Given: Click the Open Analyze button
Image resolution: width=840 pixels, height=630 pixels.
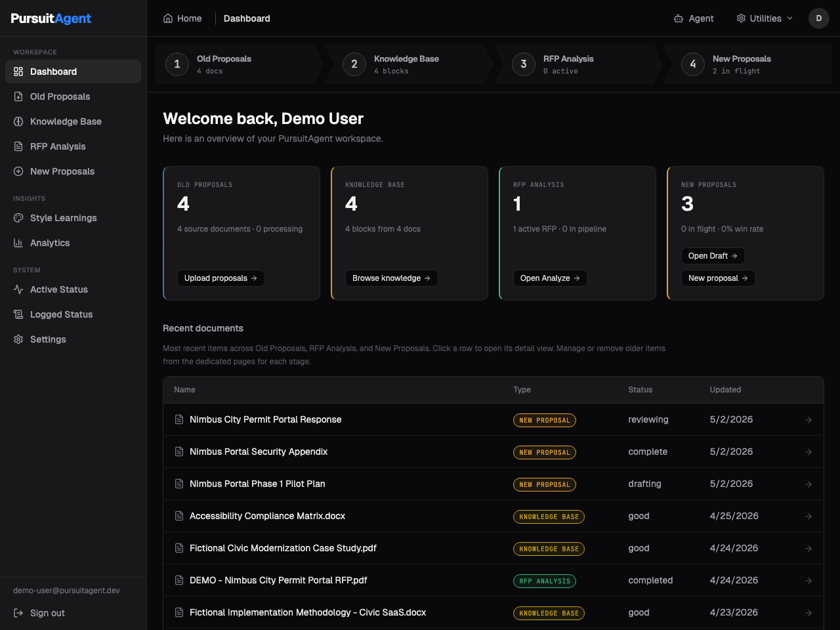Looking at the screenshot, I should [x=550, y=278].
